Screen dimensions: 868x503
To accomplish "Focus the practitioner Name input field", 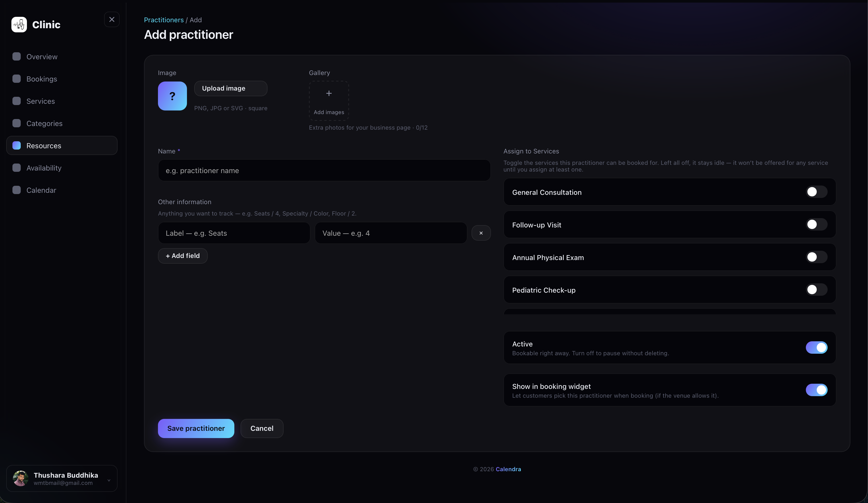I will click(x=324, y=171).
